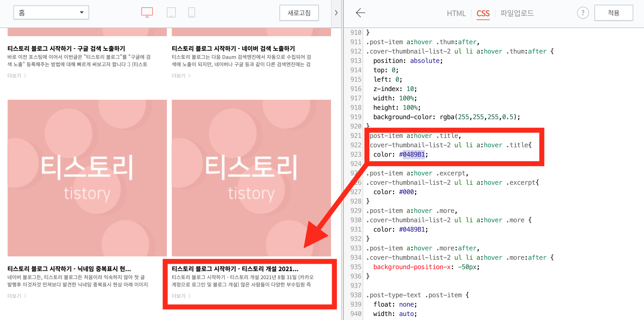
Task: Click the #000 color value on line 927
Action: pyautogui.click(x=406, y=192)
